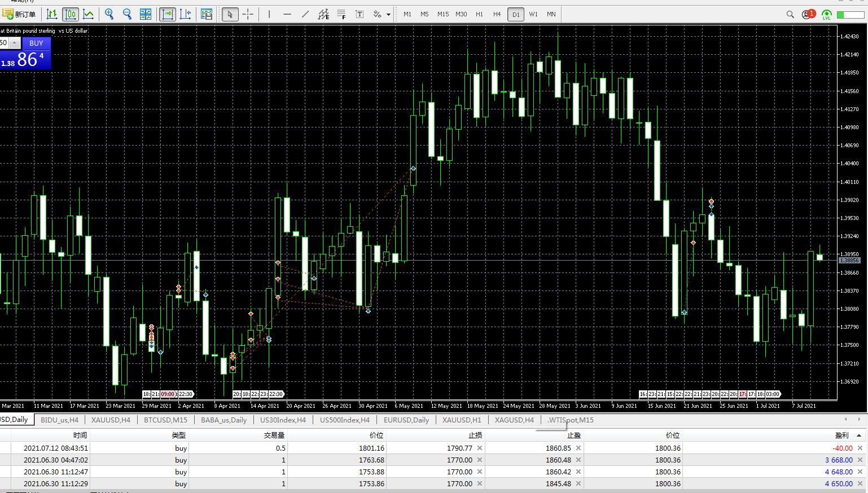Open the BABA_us,Daily chart tab
The width and height of the screenshot is (868, 493).
click(x=223, y=420)
